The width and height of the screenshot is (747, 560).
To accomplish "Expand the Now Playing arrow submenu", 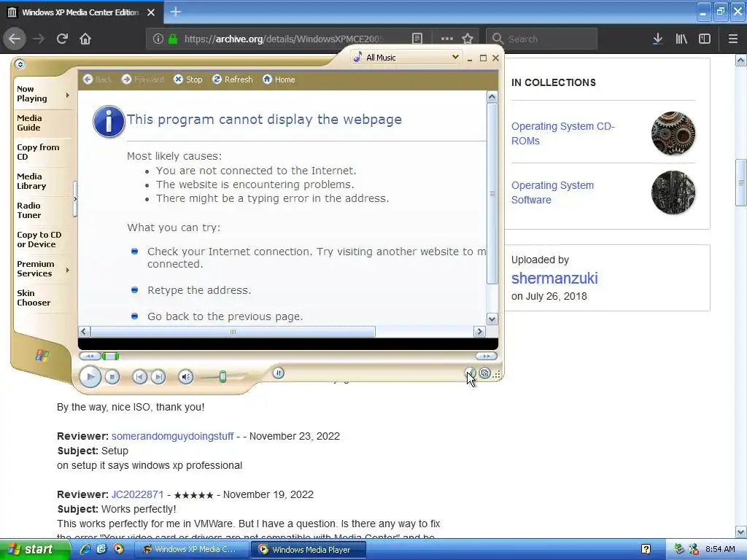I will tap(68, 95).
